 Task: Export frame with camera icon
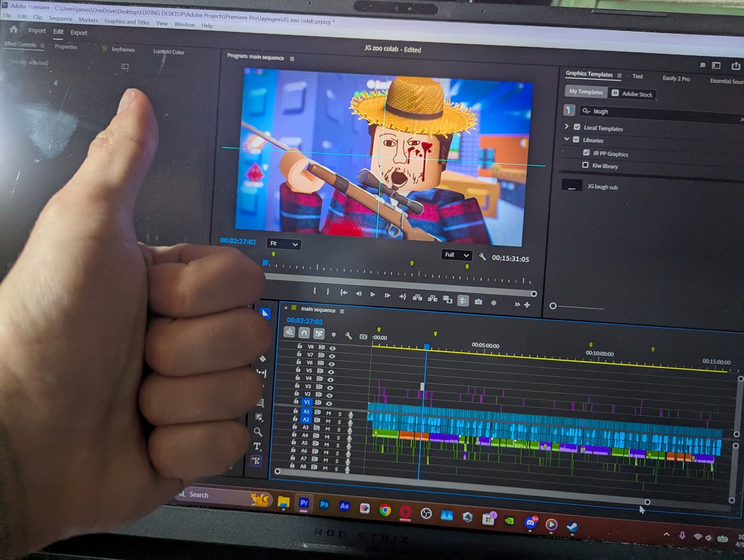pyautogui.click(x=479, y=302)
